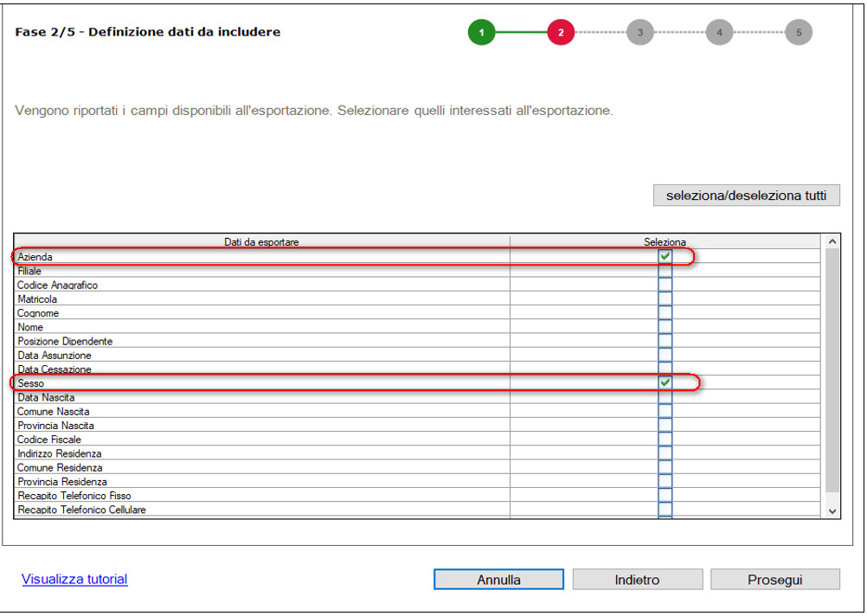Click the 'Dati da esportare' column header
Image resolution: width=867 pixels, height=616 pixels.
(261, 241)
